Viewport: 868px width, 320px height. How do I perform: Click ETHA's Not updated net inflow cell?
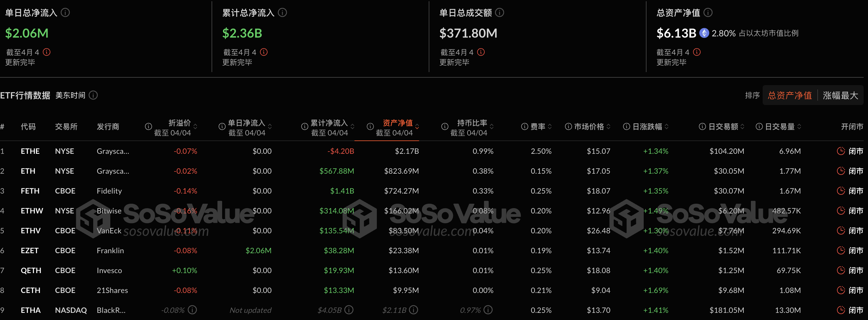tap(250, 310)
